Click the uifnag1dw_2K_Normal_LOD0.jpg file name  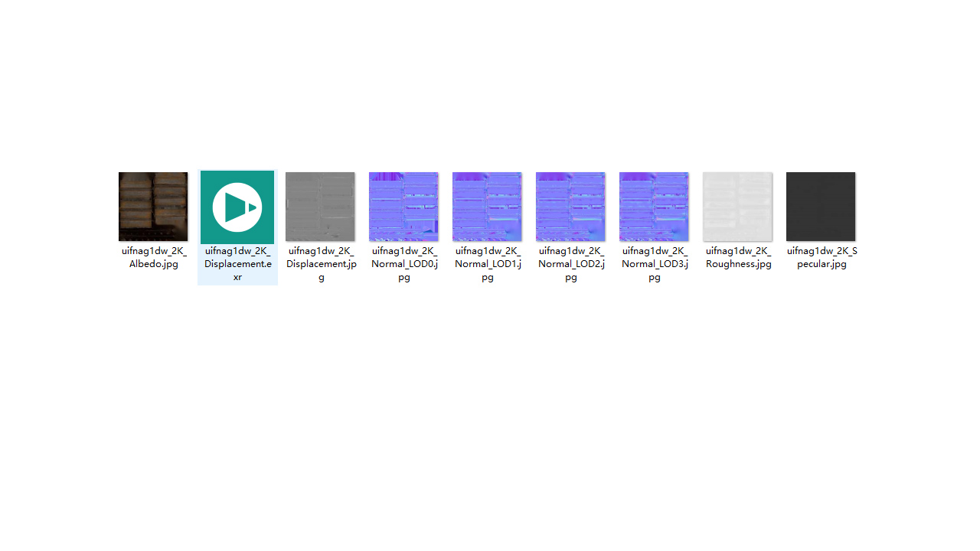(x=404, y=264)
